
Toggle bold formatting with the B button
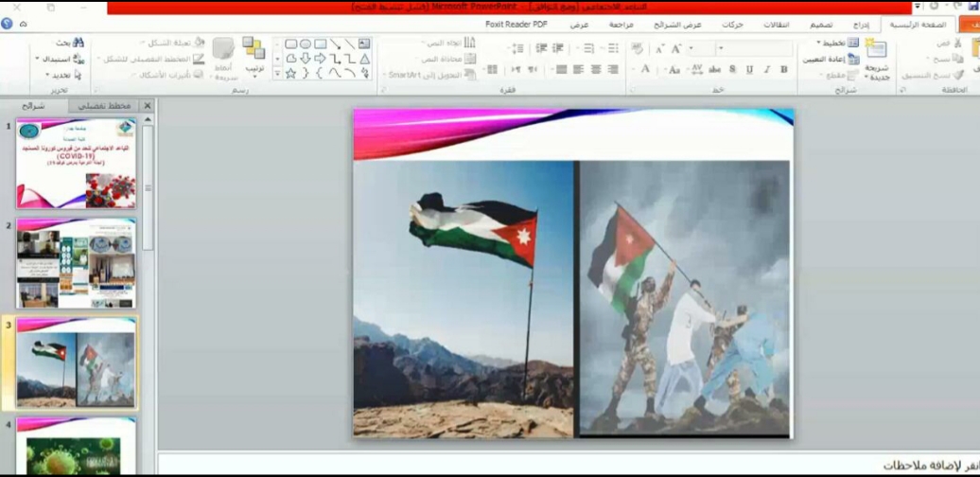coord(784,69)
